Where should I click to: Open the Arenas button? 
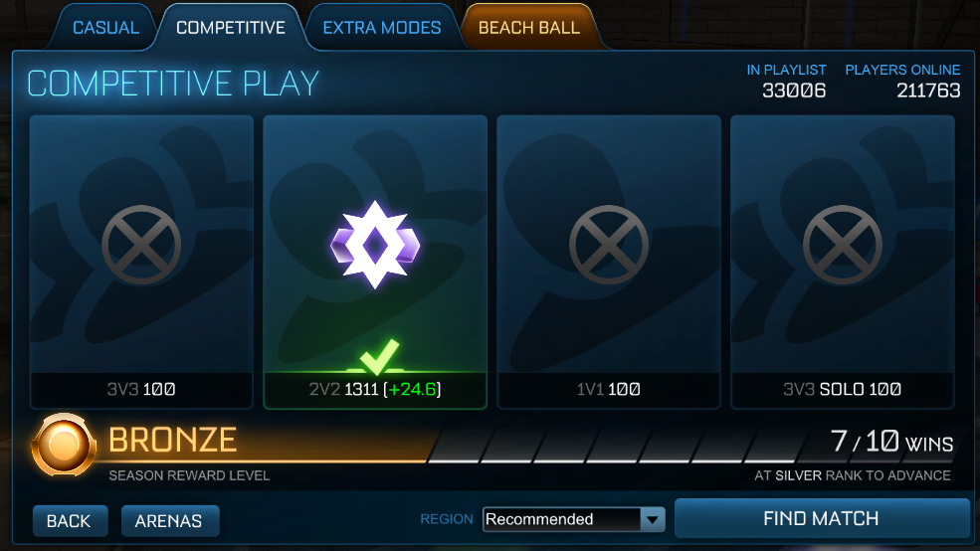tap(170, 521)
